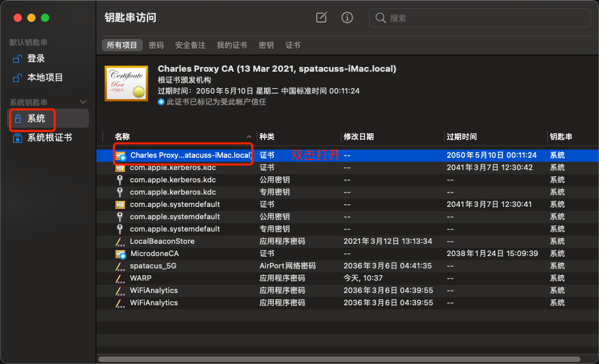Switch to the 密码 tab
Image resolution: width=599 pixels, height=364 pixels.
tap(156, 45)
